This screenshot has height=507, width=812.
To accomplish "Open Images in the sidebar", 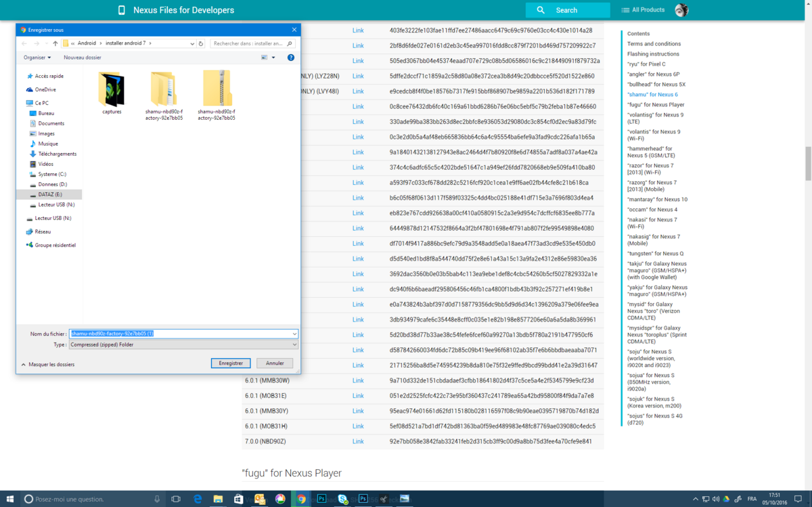I will [x=47, y=133].
